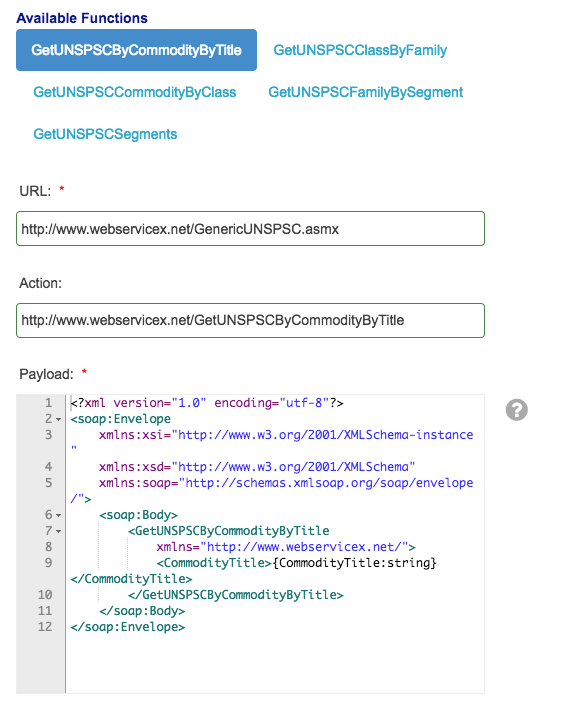566x709 pixels.
Task: Click the closing </GetUNSPSCByCommodityByTitle> tag on line 10
Action: (236, 595)
